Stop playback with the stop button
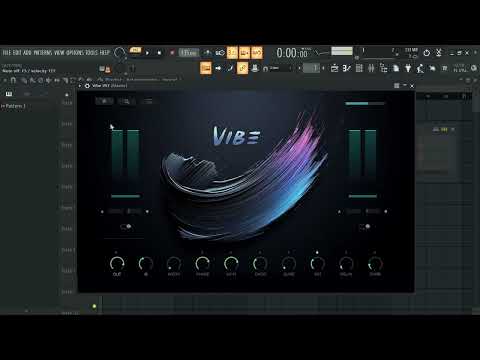480x360 pixels. coord(159,53)
